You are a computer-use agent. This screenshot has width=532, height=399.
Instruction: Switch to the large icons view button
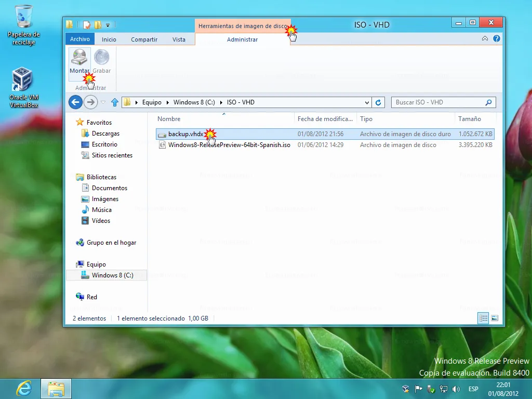[x=495, y=318]
